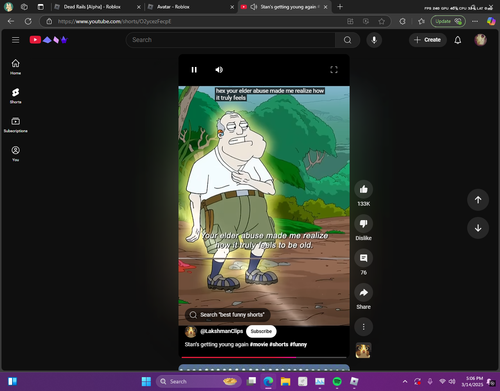The height and width of the screenshot is (391, 500).
Task: Click the taskbar Search box
Action: coord(198,381)
